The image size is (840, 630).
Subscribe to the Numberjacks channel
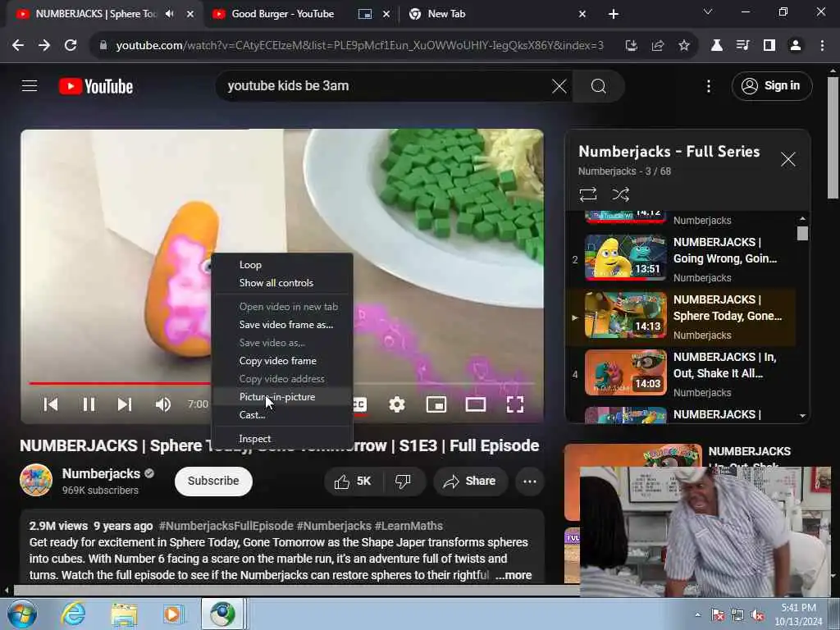tap(213, 481)
